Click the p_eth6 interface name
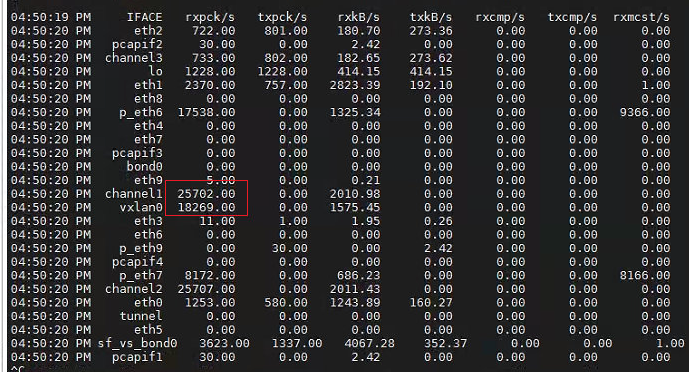This screenshot has height=372, width=689. pyautogui.click(x=141, y=112)
